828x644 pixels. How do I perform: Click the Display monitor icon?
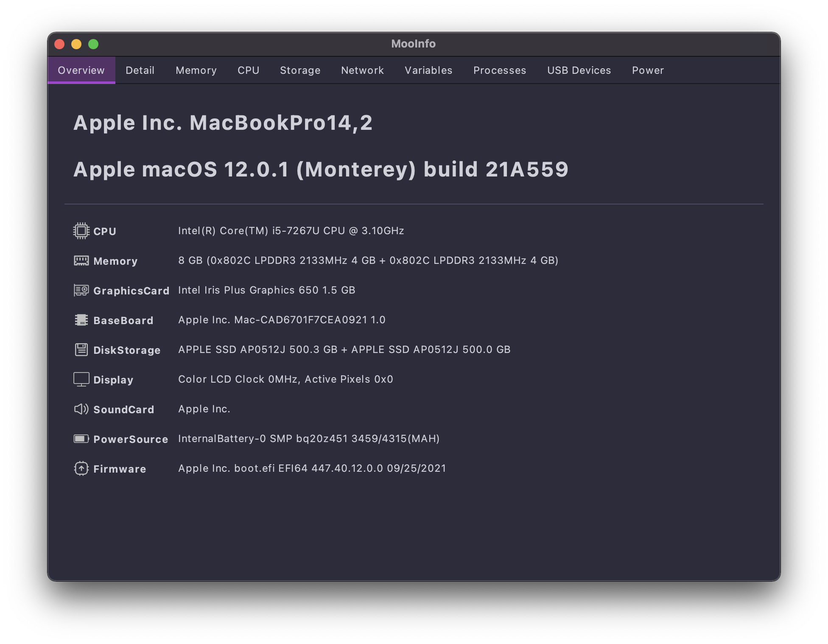click(81, 379)
